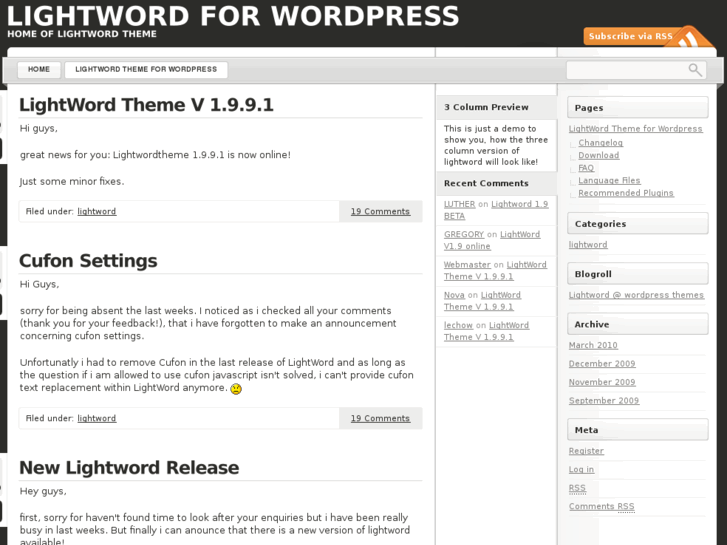Open the Download page
This screenshot has height=545, width=727.
[599, 155]
